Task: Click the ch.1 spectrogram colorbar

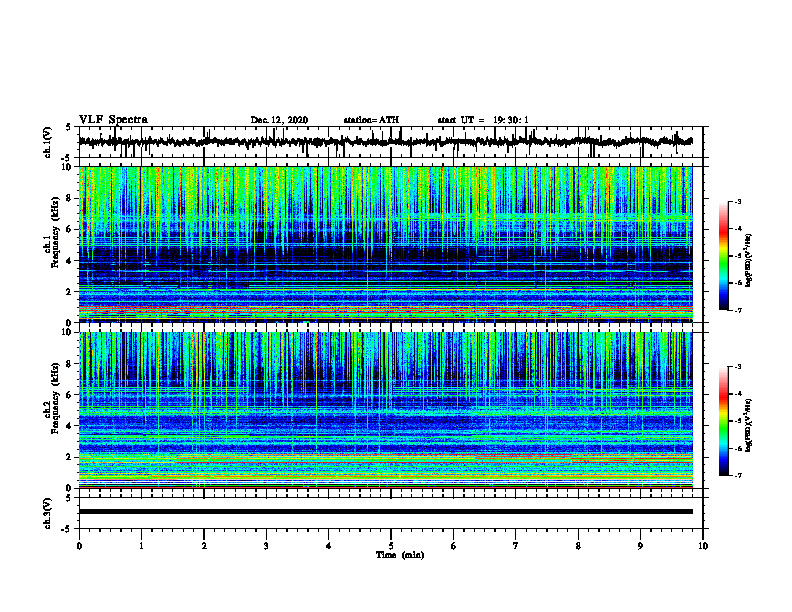Action: tap(723, 256)
